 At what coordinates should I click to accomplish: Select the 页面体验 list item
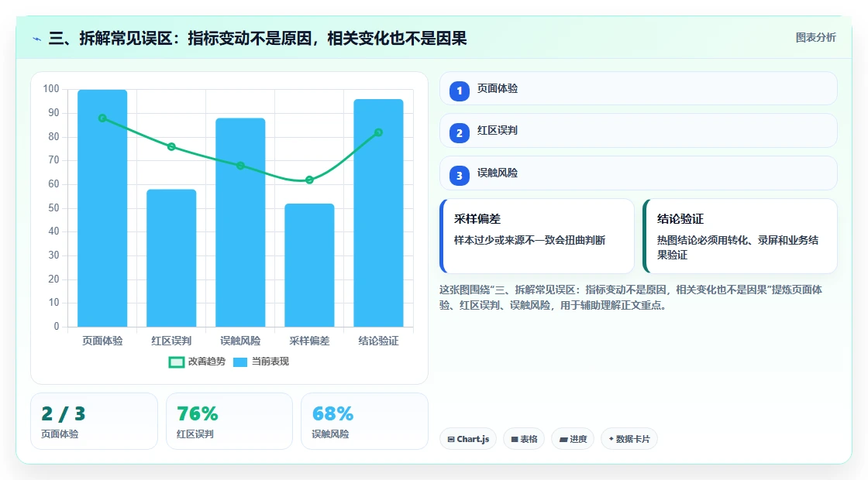639,88
